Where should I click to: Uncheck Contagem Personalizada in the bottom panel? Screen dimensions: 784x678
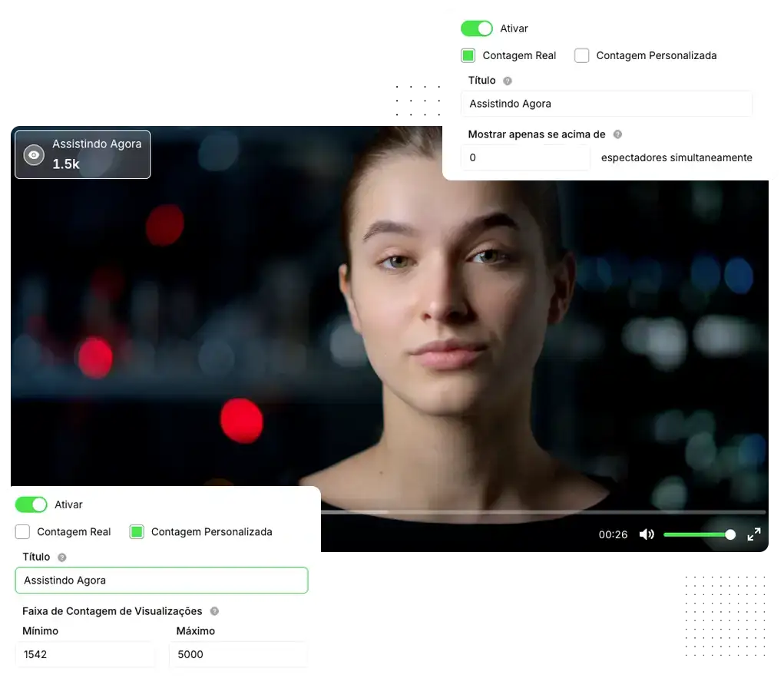tap(137, 531)
